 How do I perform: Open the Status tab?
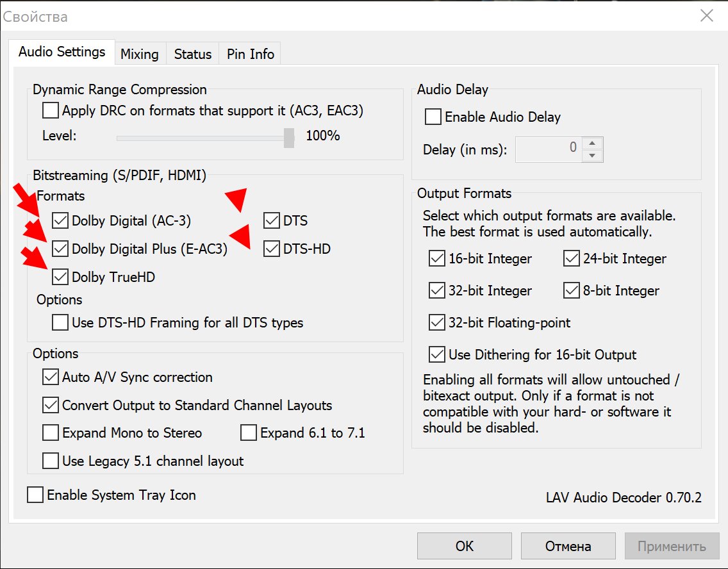(x=192, y=54)
